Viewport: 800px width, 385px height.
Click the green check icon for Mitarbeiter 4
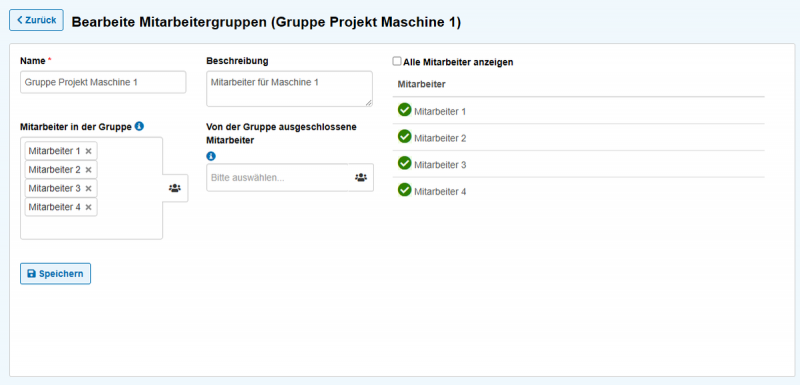pos(405,190)
